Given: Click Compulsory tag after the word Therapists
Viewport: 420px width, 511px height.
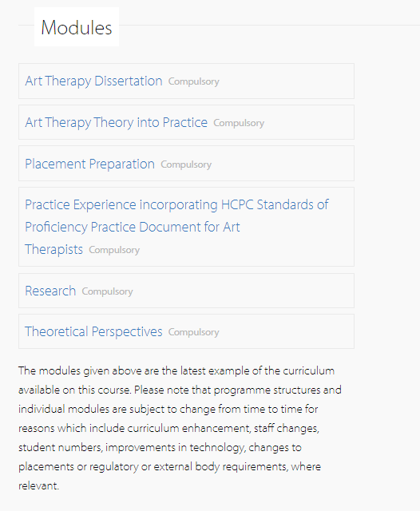Looking at the screenshot, I should pos(114,250).
